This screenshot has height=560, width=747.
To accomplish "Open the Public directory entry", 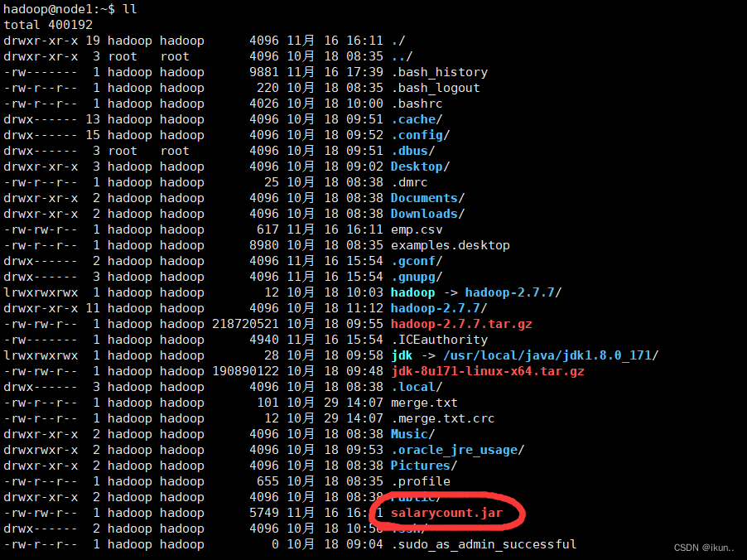I will point(410,497).
